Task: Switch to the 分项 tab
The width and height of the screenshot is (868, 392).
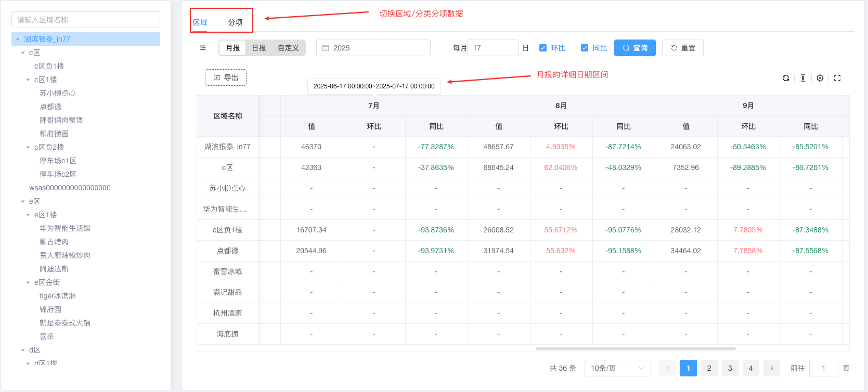Action: (236, 22)
